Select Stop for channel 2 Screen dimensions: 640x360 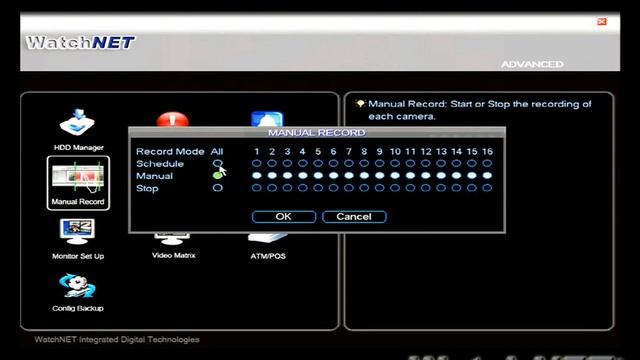click(272, 188)
